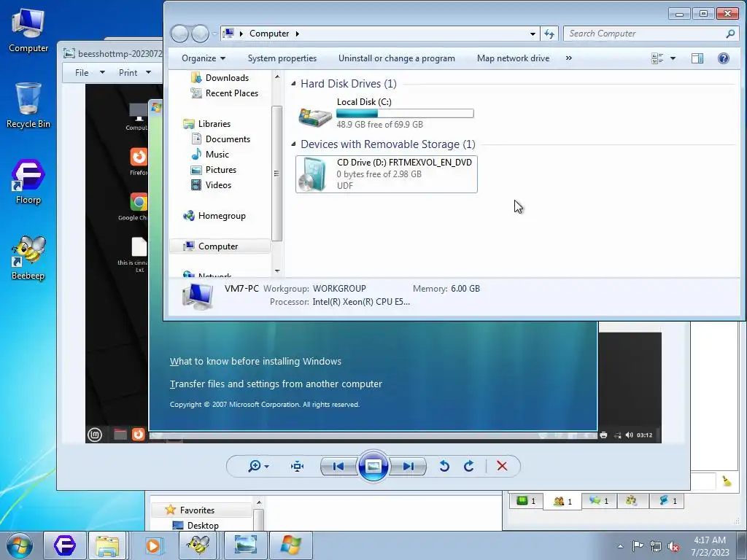747x560 pixels.
Task: Select Desktop in background Explorer window
Action: coord(196,525)
